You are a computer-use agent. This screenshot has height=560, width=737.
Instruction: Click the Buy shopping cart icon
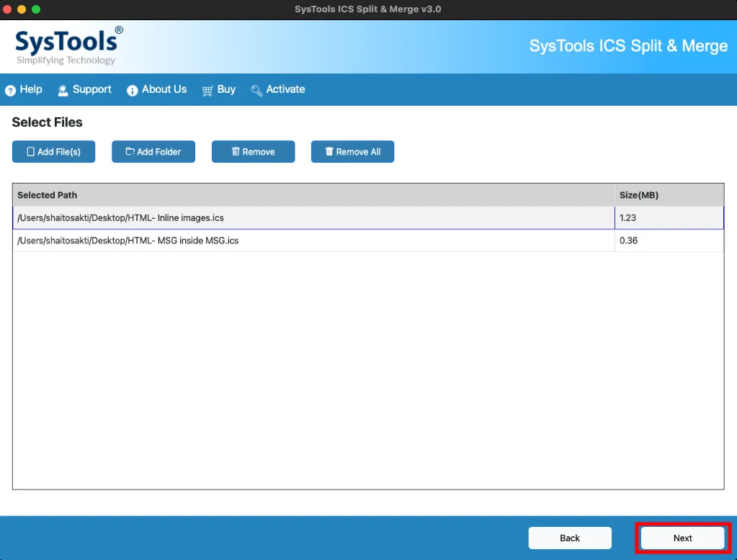click(x=207, y=90)
